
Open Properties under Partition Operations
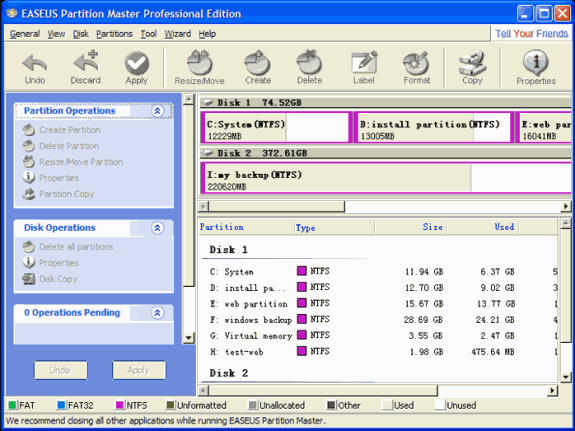(x=59, y=178)
